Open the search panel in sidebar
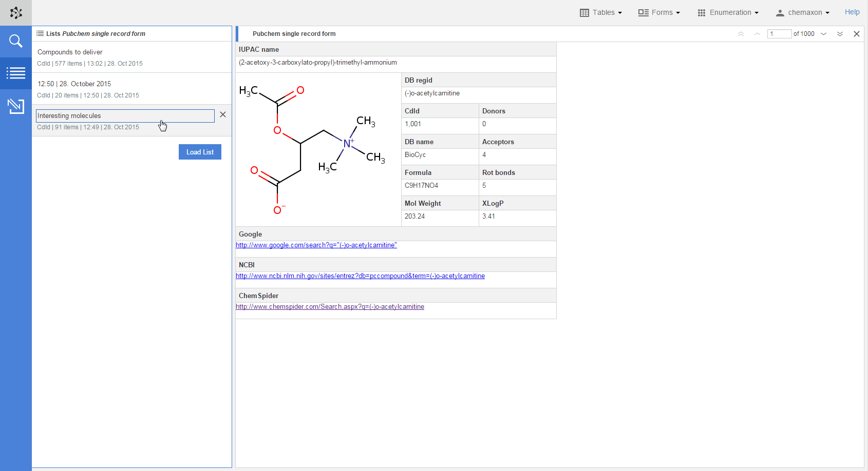 (16, 41)
